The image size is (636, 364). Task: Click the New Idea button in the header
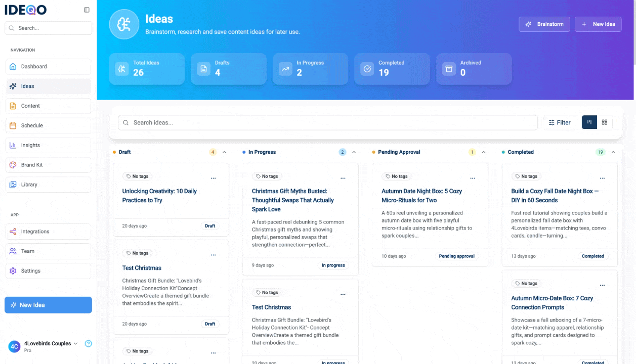pos(598,24)
